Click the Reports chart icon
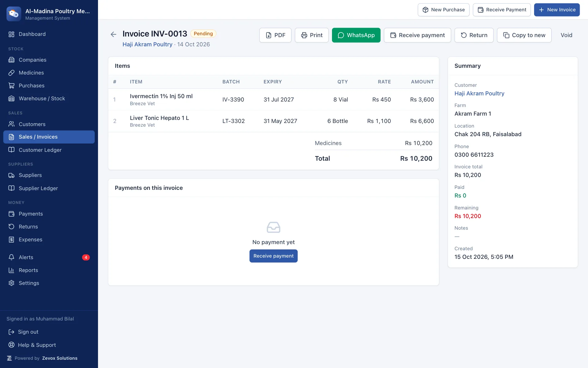Image resolution: width=588 pixels, height=368 pixels. [x=11, y=270]
